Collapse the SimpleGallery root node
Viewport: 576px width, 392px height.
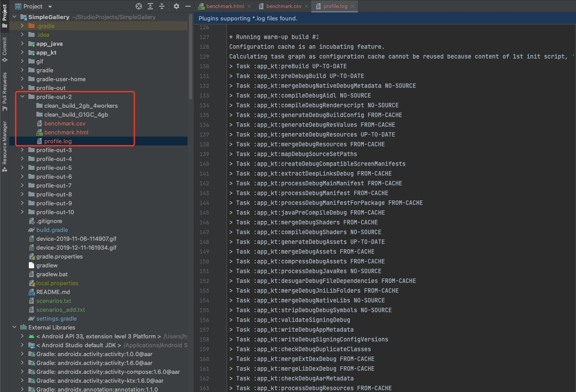(15, 17)
